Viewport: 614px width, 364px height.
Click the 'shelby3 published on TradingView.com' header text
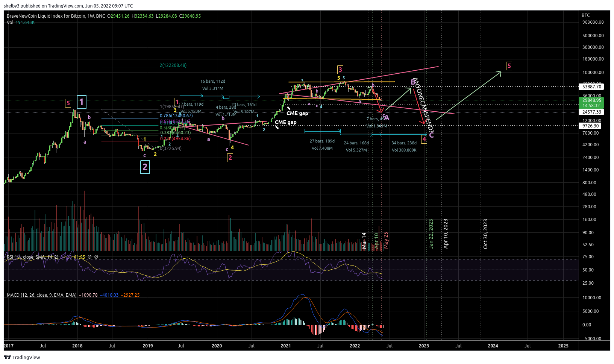point(44,6)
